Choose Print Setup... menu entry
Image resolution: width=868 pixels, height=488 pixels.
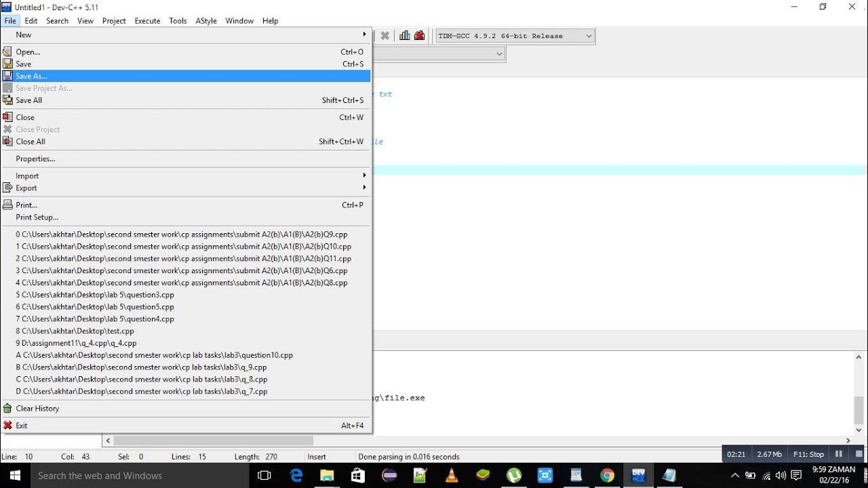coord(186,217)
